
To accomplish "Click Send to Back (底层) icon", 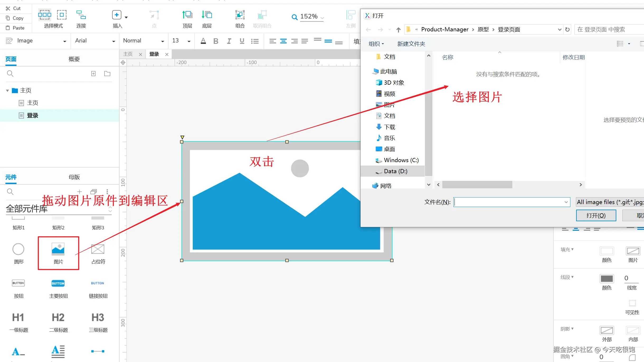I will coord(207,15).
